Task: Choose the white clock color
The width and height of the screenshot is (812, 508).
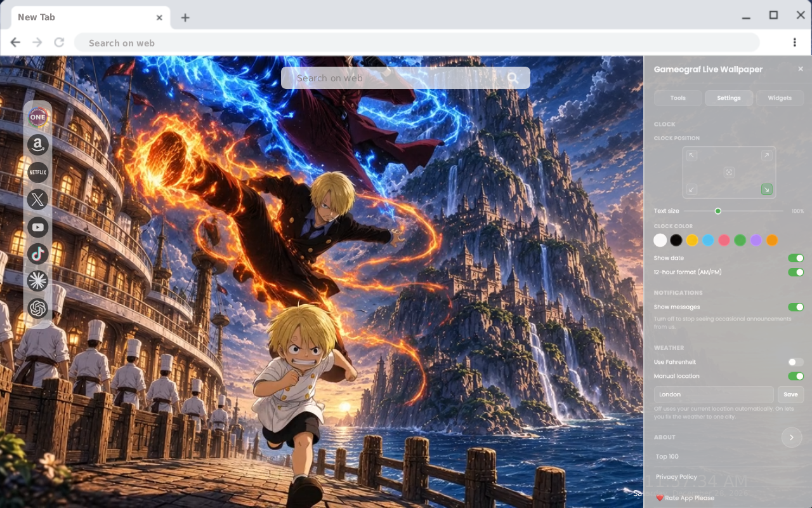Action: point(660,240)
